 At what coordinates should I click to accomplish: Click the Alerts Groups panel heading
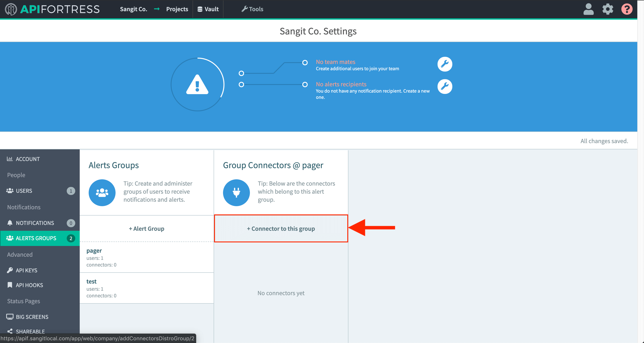(x=114, y=165)
